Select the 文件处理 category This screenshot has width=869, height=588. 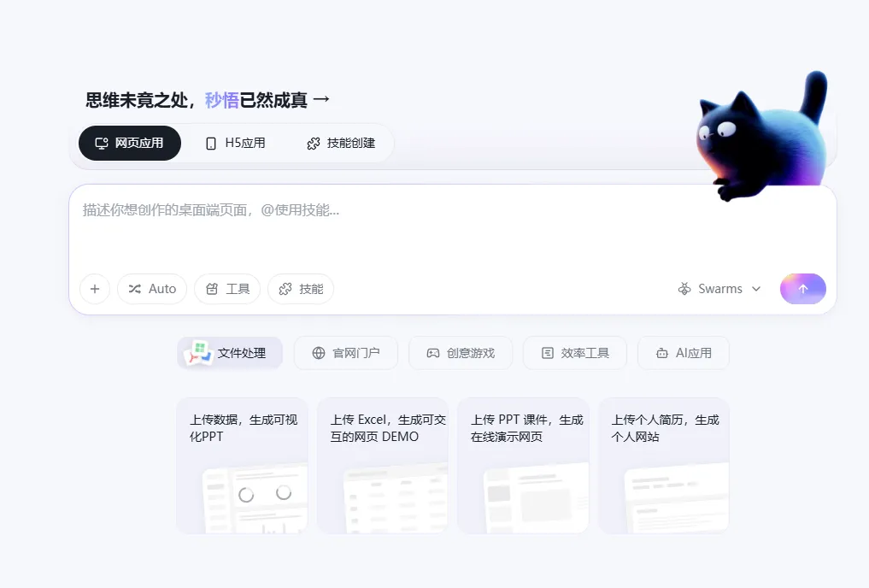coord(230,353)
